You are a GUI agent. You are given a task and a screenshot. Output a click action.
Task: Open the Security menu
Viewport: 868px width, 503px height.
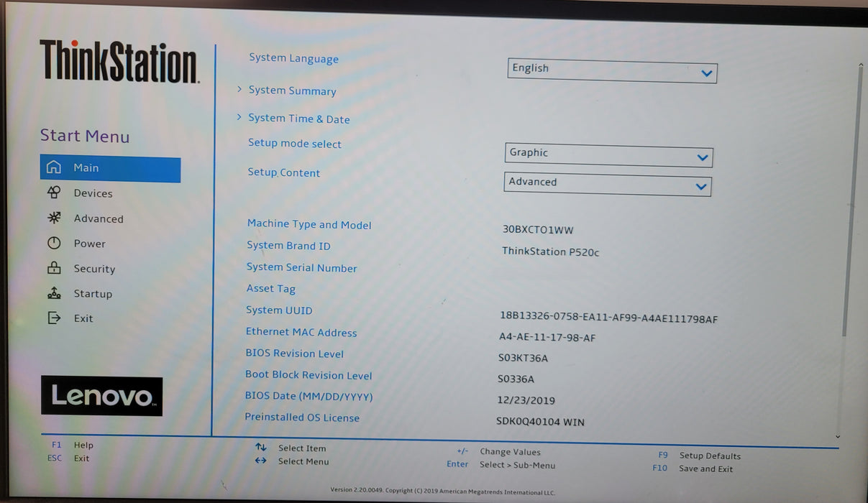[x=94, y=269]
